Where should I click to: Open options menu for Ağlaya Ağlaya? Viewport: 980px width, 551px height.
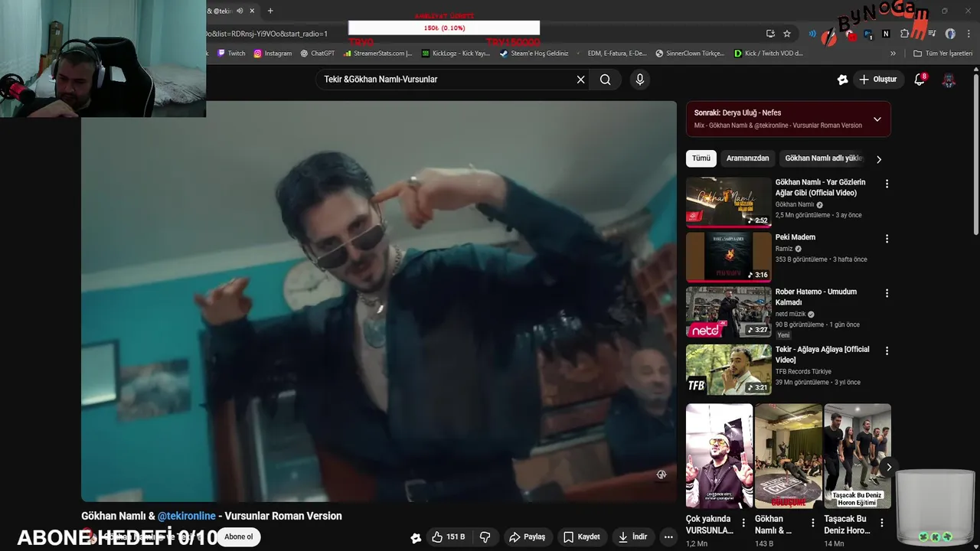[887, 350]
